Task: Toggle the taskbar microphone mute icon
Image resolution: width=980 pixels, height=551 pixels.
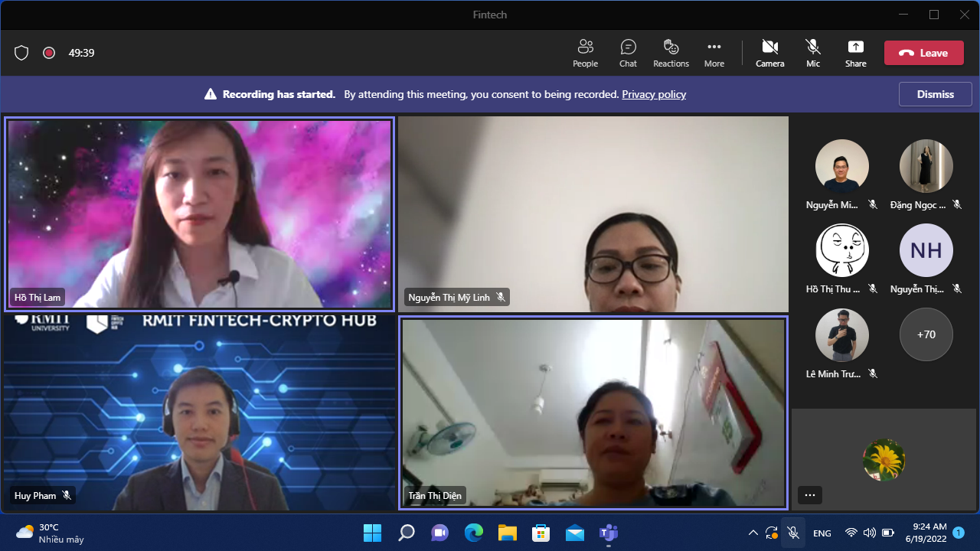Action: [x=793, y=533]
